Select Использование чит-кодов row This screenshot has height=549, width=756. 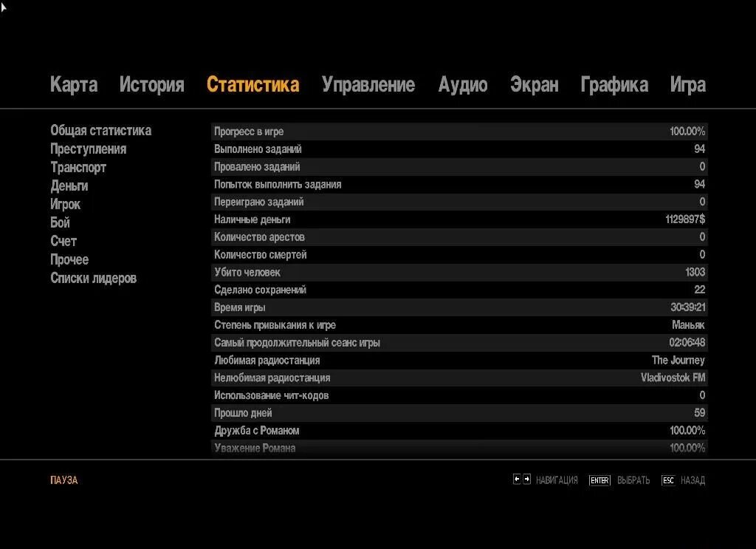(459, 395)
